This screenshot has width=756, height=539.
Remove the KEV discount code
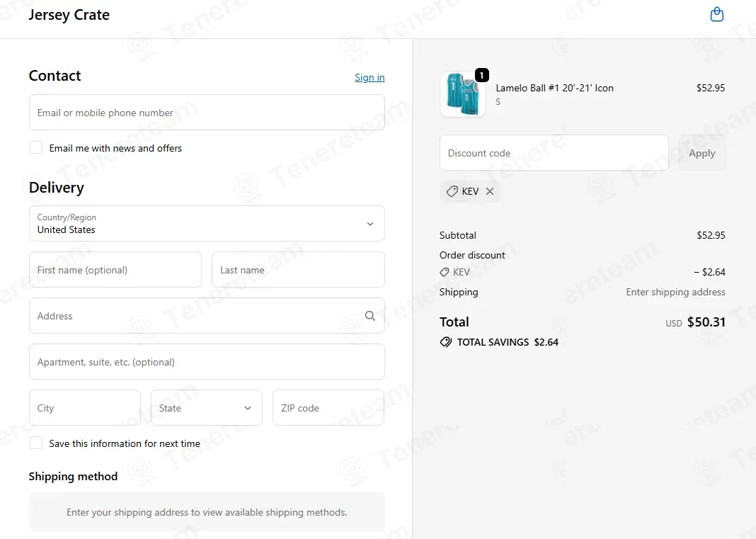click(x=490, y=191)
